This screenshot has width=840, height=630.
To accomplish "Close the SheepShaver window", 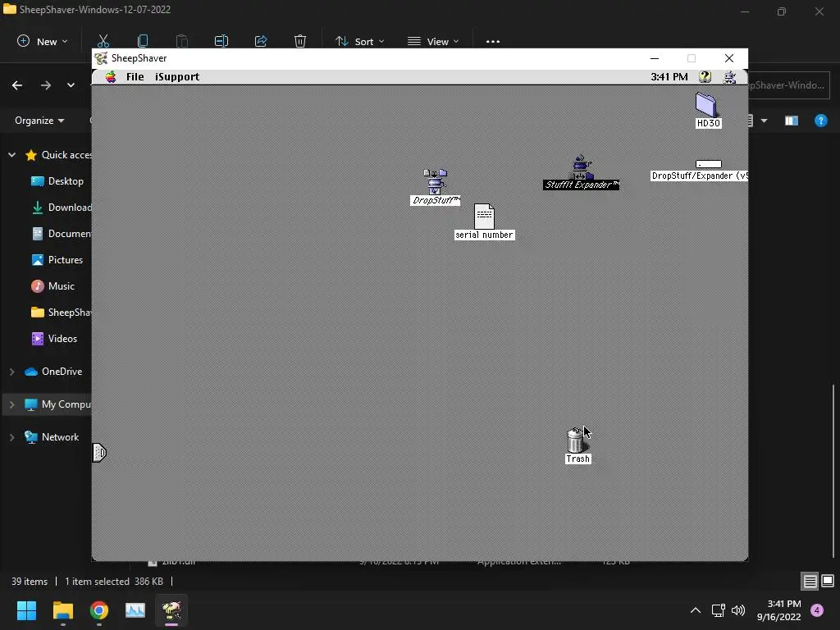I will coord(729,58).
